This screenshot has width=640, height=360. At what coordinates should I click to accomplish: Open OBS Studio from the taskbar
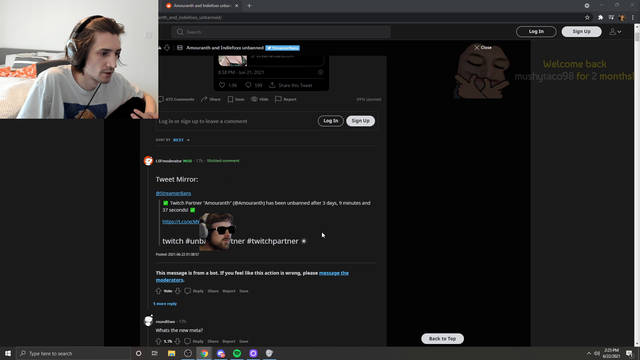pos(188,353)
